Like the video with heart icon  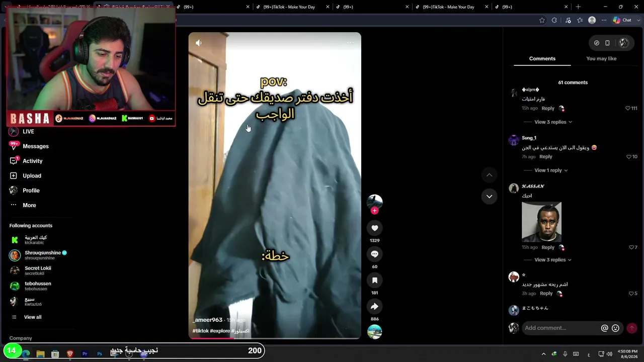[374, 228]
